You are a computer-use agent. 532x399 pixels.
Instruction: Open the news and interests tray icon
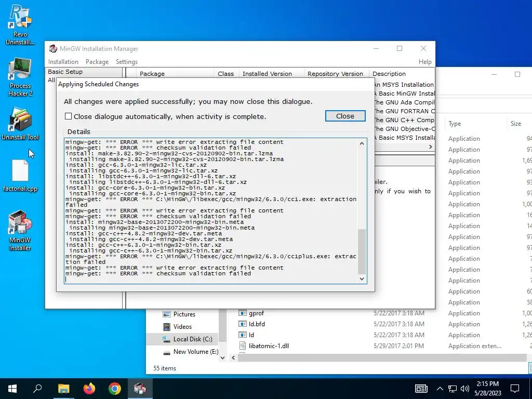(421, 389)
